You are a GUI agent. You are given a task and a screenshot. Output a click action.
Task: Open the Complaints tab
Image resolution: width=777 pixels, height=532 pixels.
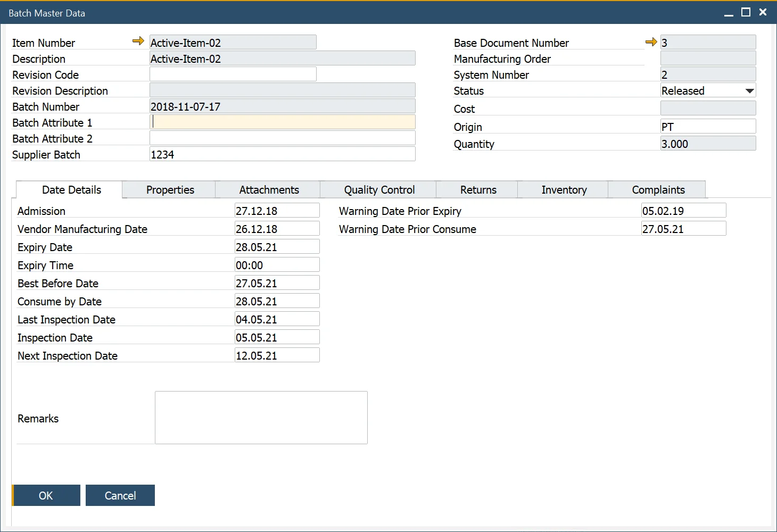point(658,189)
